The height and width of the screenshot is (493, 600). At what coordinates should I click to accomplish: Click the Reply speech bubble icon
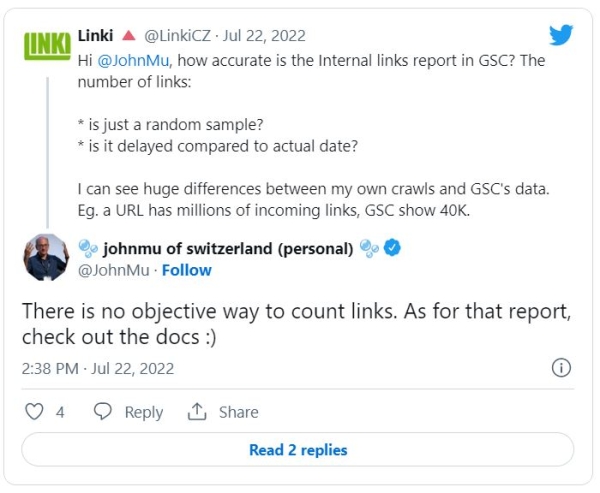(x=103, y=412)
